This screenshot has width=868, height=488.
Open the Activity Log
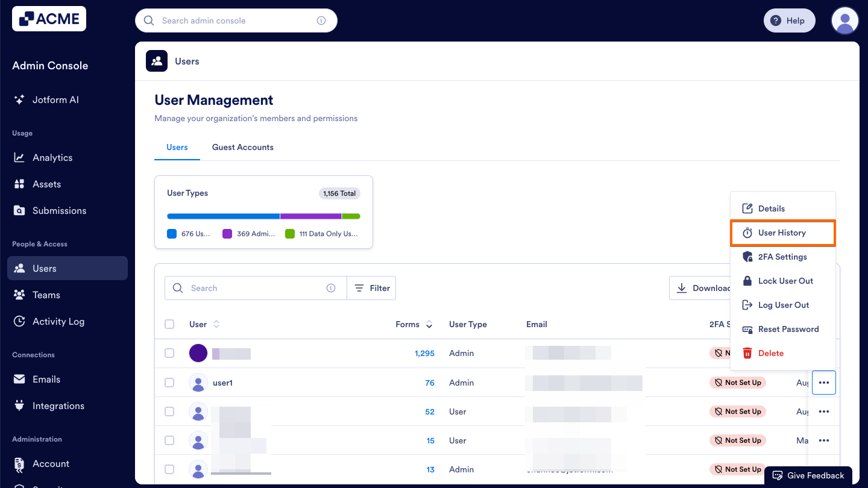point(57,321)
